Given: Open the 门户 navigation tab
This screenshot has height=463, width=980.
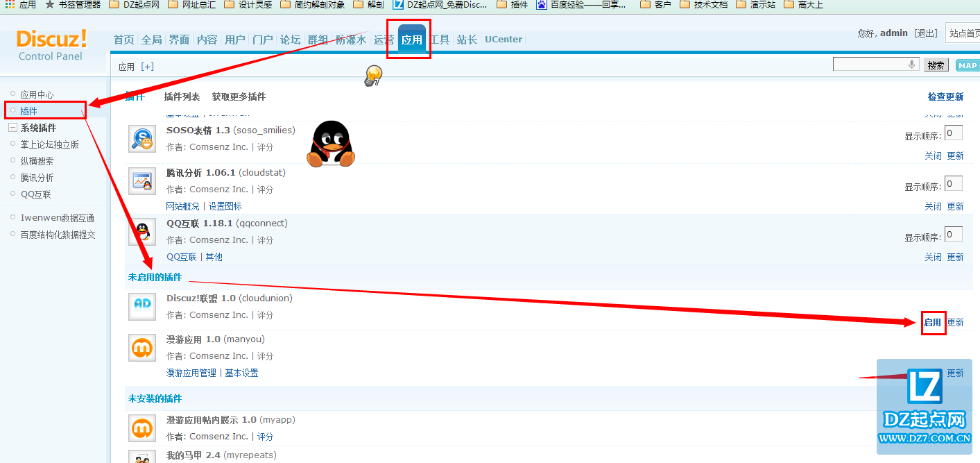Looking at the screenshot, I should point(263,40).
